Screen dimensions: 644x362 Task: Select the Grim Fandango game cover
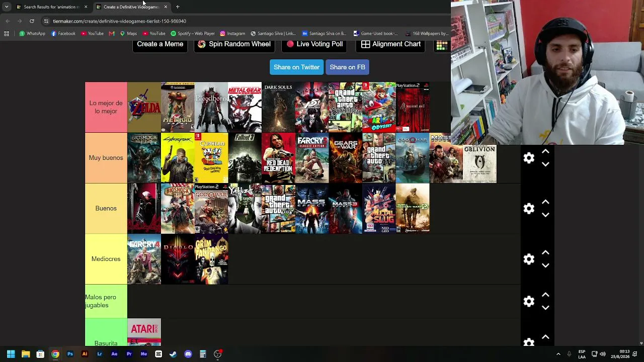click(211, 259)
